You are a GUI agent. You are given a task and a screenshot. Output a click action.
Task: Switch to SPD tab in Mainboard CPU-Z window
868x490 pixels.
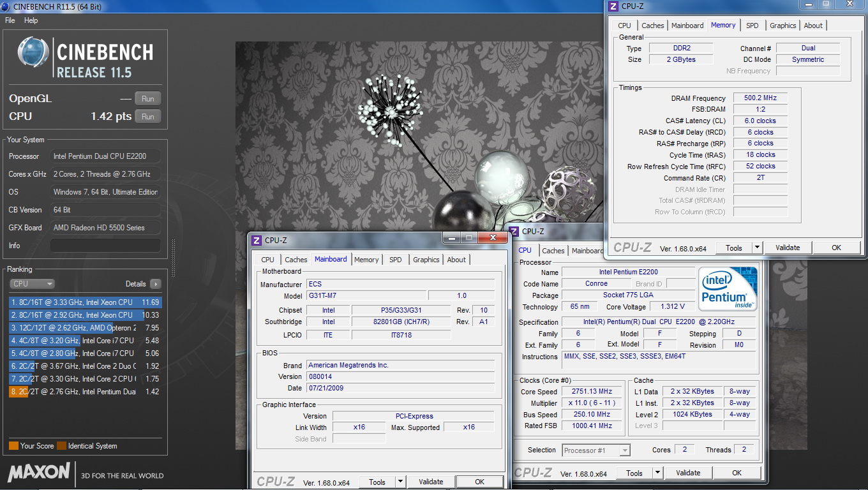point(396,260)
